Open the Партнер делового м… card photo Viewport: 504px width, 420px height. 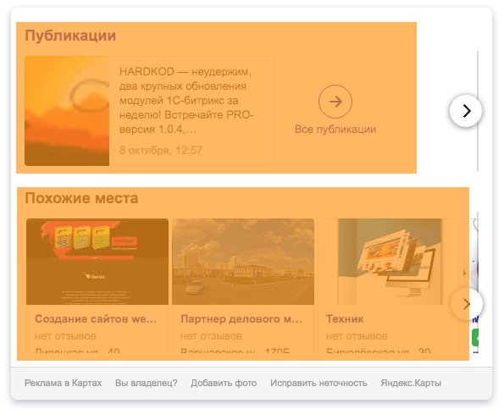pyautogui.click(x=243, y=262)
